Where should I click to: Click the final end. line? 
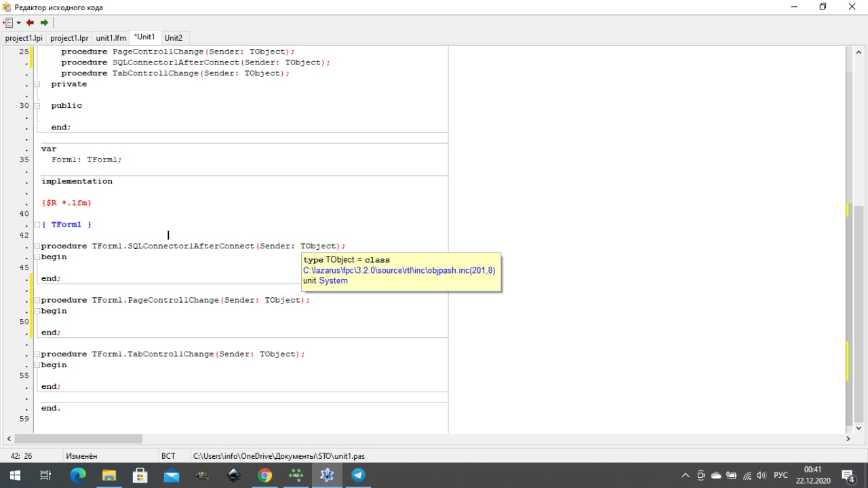click(50, 408)
